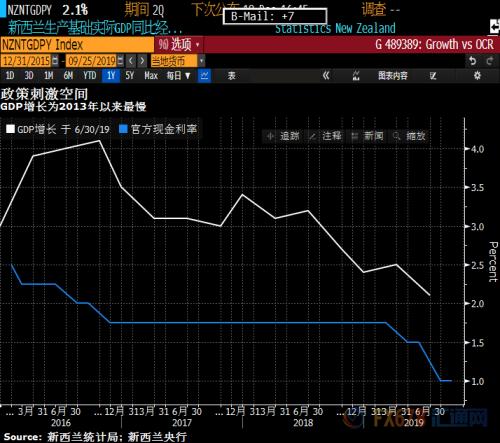
Task: Open chart settings gear icon
Action: pyautogui.click(x=477, y=76)
